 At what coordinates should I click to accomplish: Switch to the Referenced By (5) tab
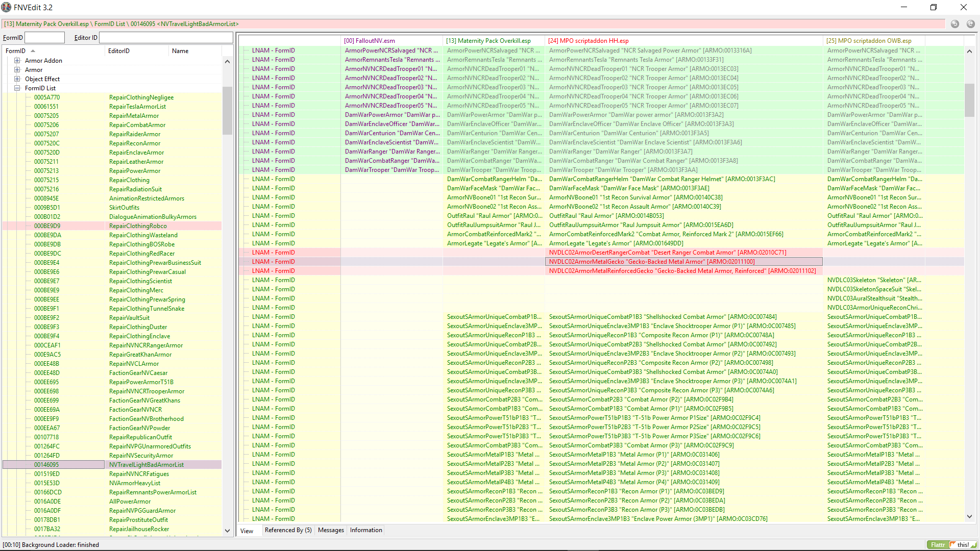288,530
